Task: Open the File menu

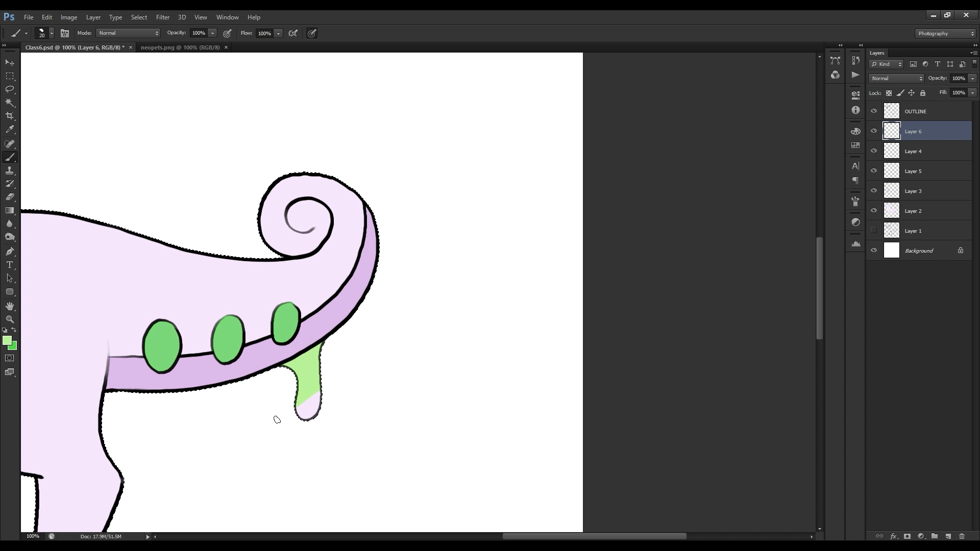Action: coord(29,17)
